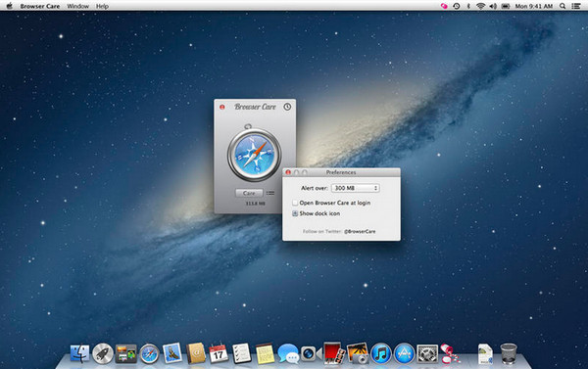Open the Help menu
The image size is (588, 369).
(x=102, y=6)
